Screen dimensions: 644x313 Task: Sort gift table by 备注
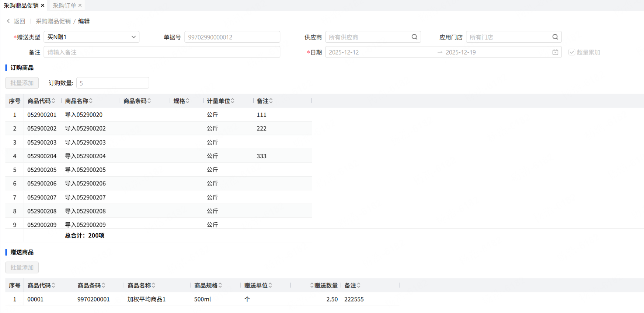(358, 286)
